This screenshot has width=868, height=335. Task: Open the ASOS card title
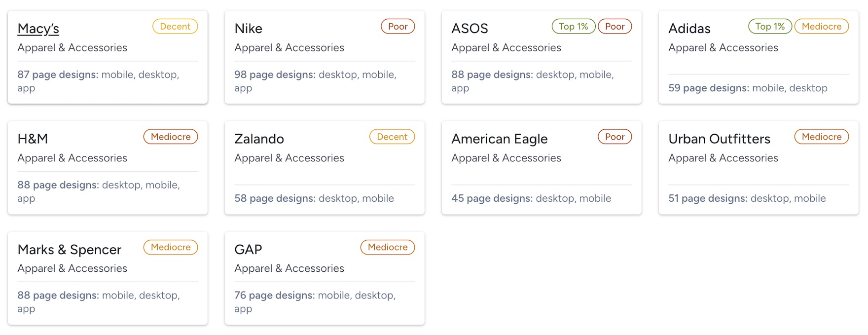(470, 29)
